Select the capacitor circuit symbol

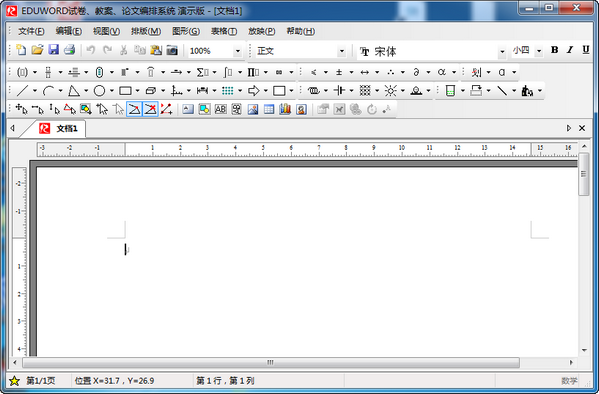click(339, 91)
